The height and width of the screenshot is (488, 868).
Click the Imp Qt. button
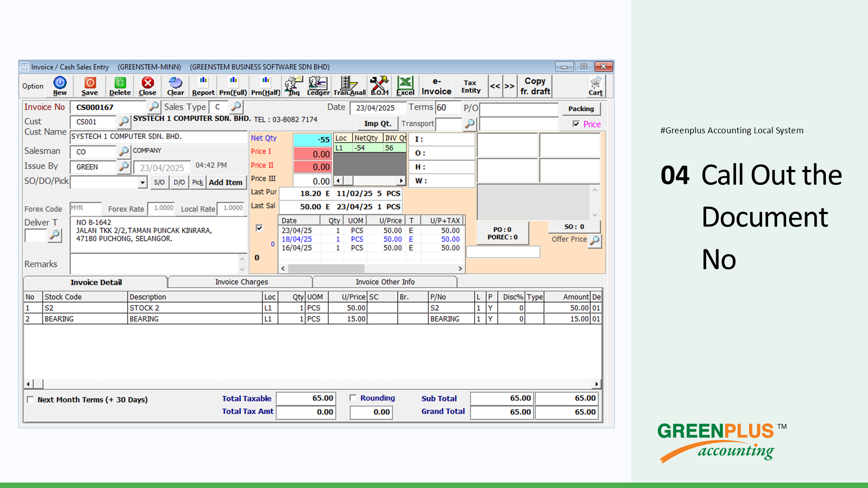click(377, 123)
